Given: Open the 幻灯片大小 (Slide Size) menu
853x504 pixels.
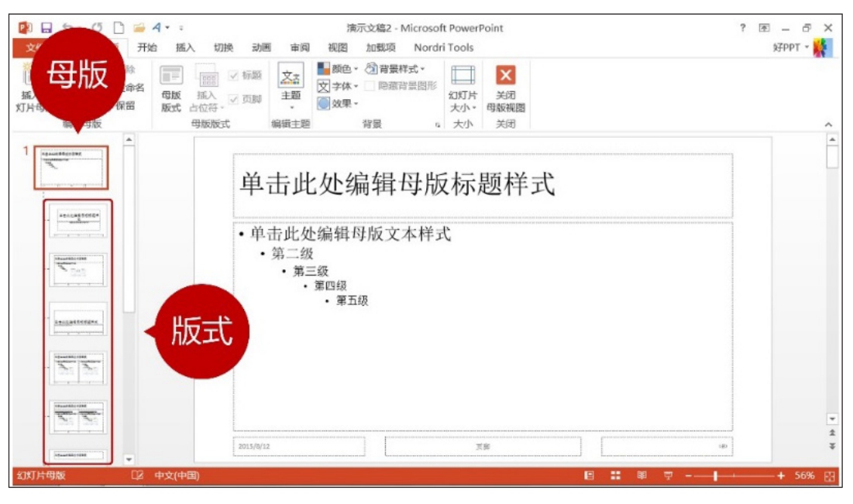Looking at the screenshot, I should pyautogui.click(x=463, y=88).
